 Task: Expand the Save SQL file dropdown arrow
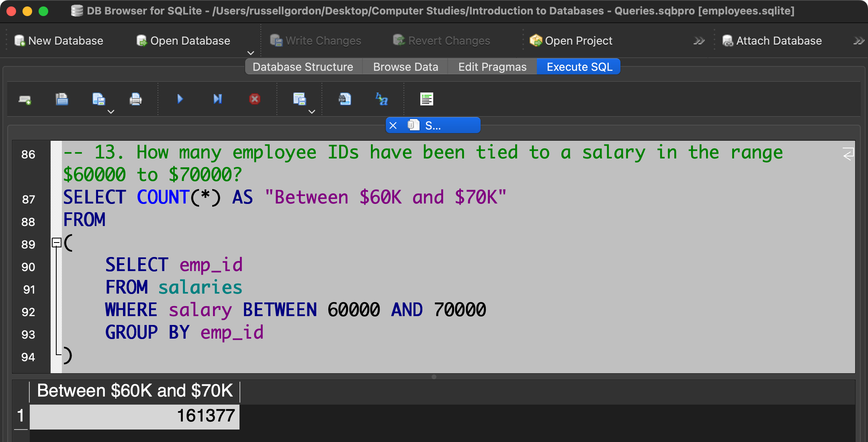pyautogui.click(x=111, y=112)
